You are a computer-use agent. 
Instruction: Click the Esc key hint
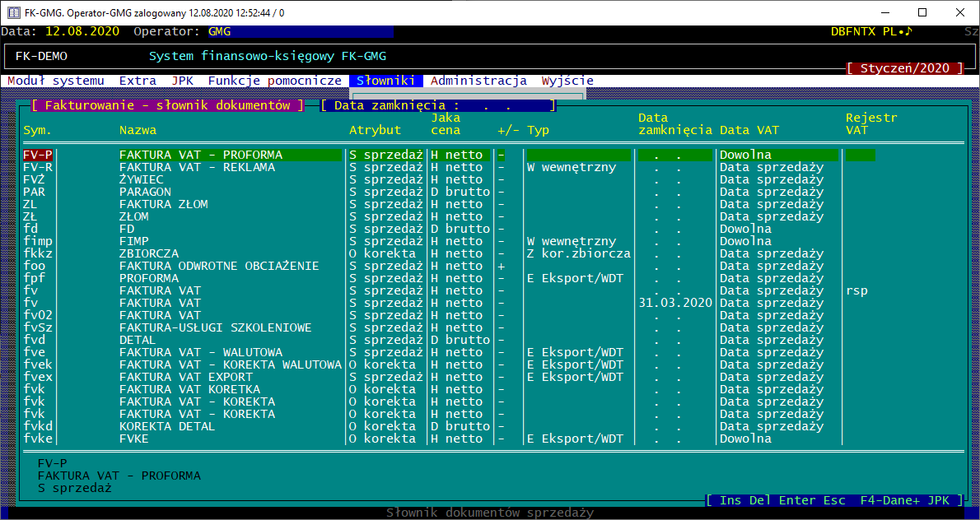point(834,500)
